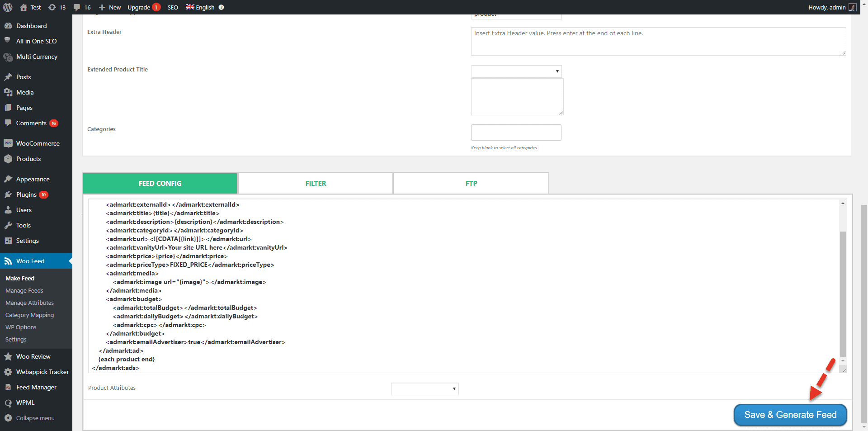This screenshot has height=431, width=868.
Task: Open Manage Attributes submenu item
Action: pyautogui.click(x=29, y=303)
